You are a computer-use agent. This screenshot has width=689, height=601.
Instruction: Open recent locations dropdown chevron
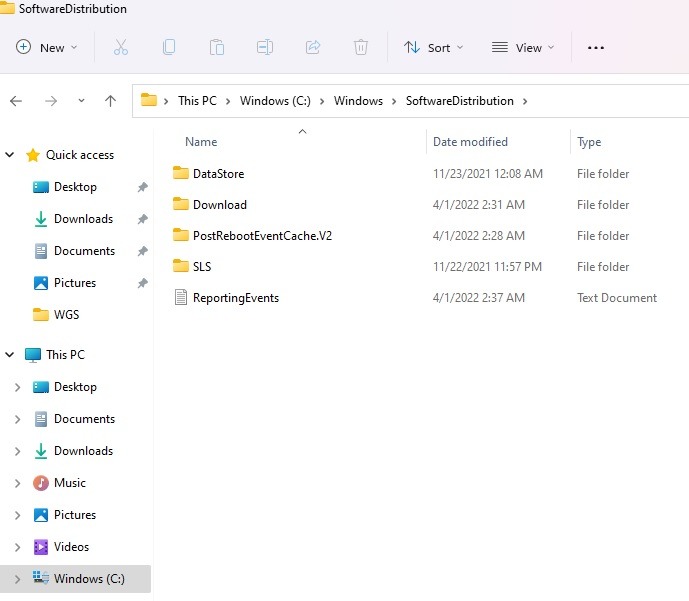(81, 101)
